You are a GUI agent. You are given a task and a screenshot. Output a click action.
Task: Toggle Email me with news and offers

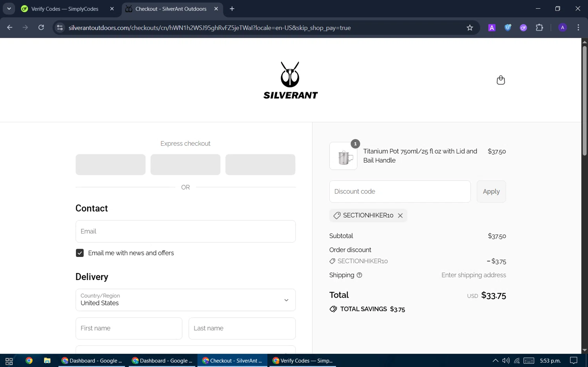tap(80, 253)
